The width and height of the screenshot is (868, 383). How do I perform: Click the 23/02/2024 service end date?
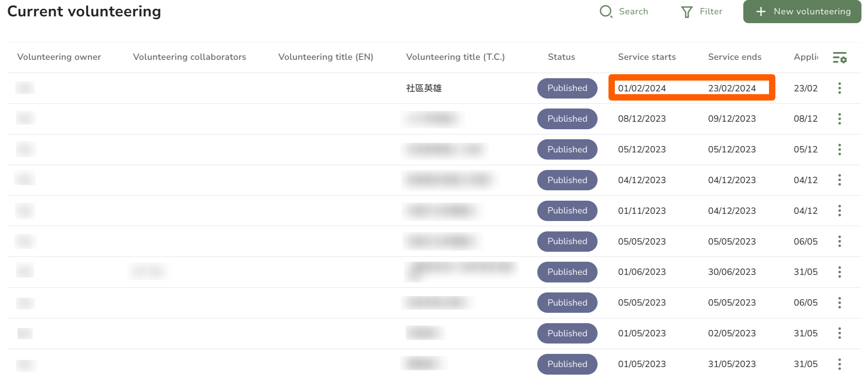tap(732, 88)
